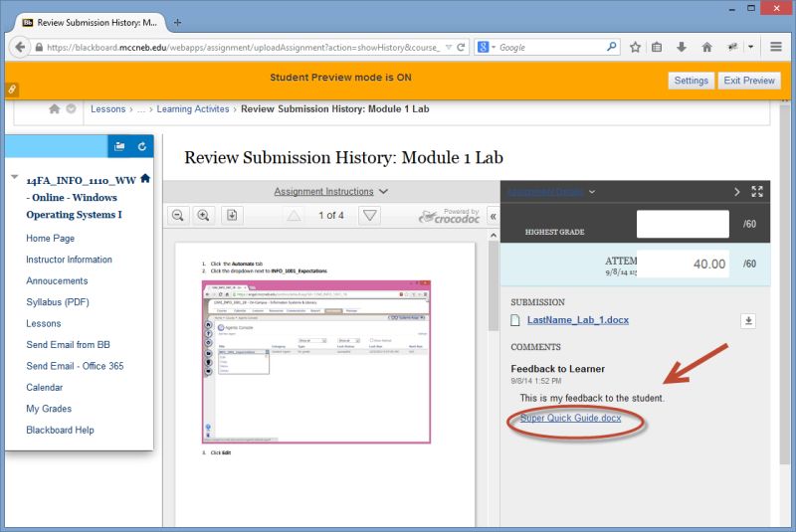Click the highest grade box

click(683, 224)
